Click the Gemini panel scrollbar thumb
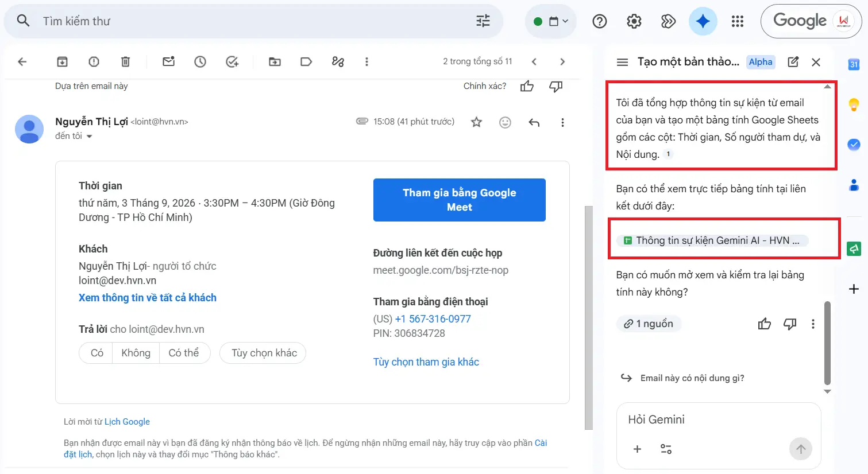The height and width of the screenshot is (474, 868). (x=827, y=343)
